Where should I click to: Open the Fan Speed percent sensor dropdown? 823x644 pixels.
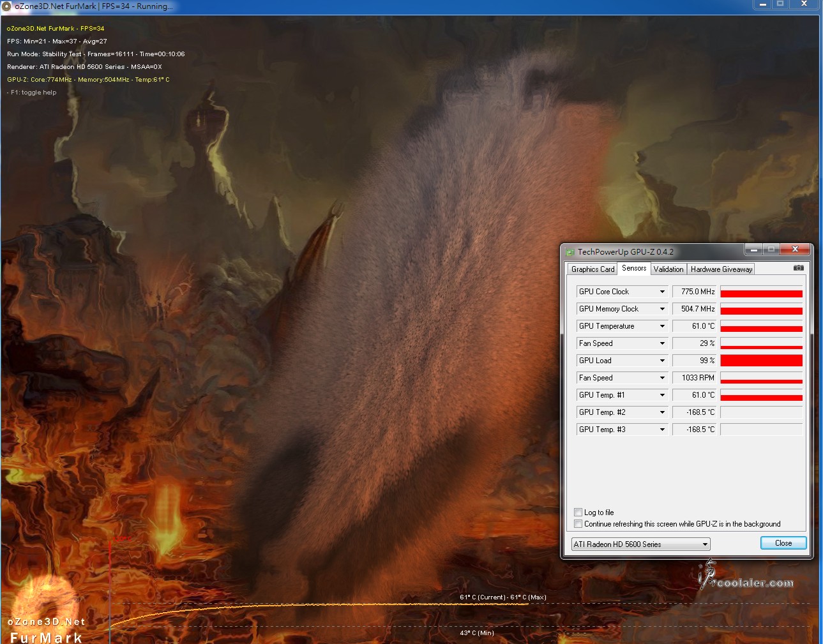(662, 343)
